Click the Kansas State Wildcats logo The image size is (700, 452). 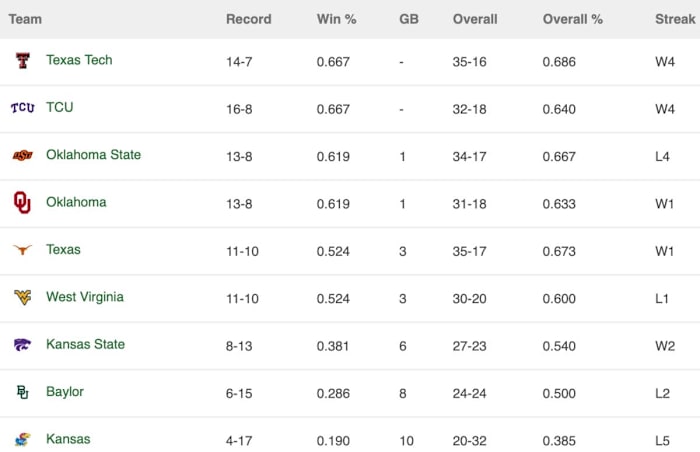click(x=22, y=345)
